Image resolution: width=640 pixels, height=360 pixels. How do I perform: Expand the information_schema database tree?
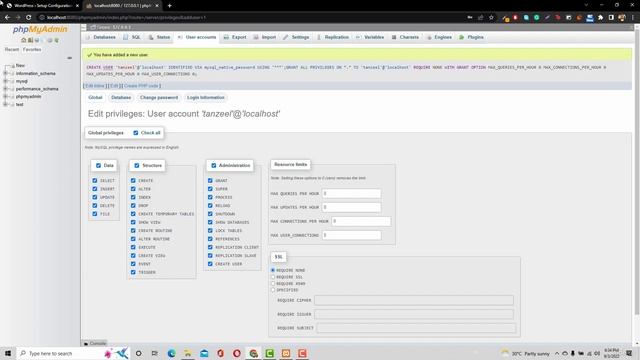[5, 73]
